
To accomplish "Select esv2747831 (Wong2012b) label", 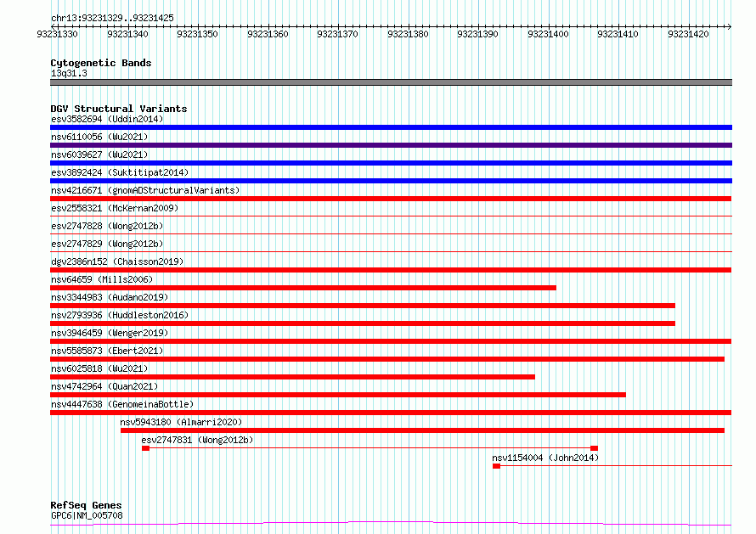I will pyautogui.click(x=197, y=440).
